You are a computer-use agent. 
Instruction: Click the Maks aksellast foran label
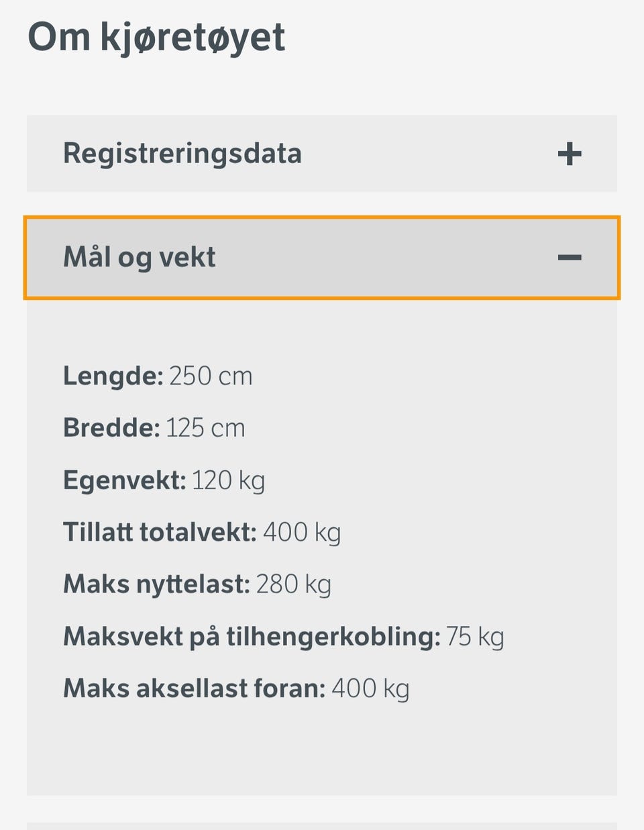click(x=194, y=688)
